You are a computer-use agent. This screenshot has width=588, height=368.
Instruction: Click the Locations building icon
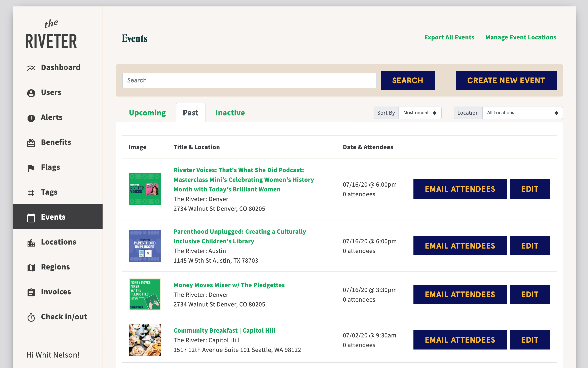click(x=31, y=242)
